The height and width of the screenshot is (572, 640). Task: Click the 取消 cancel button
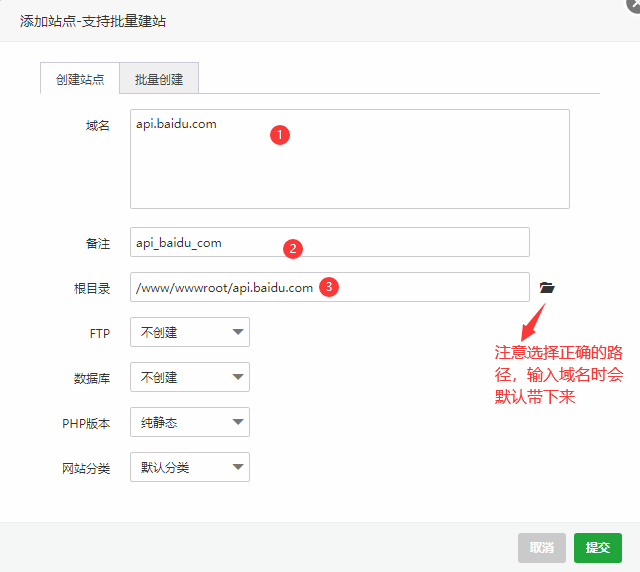point(542,548)
